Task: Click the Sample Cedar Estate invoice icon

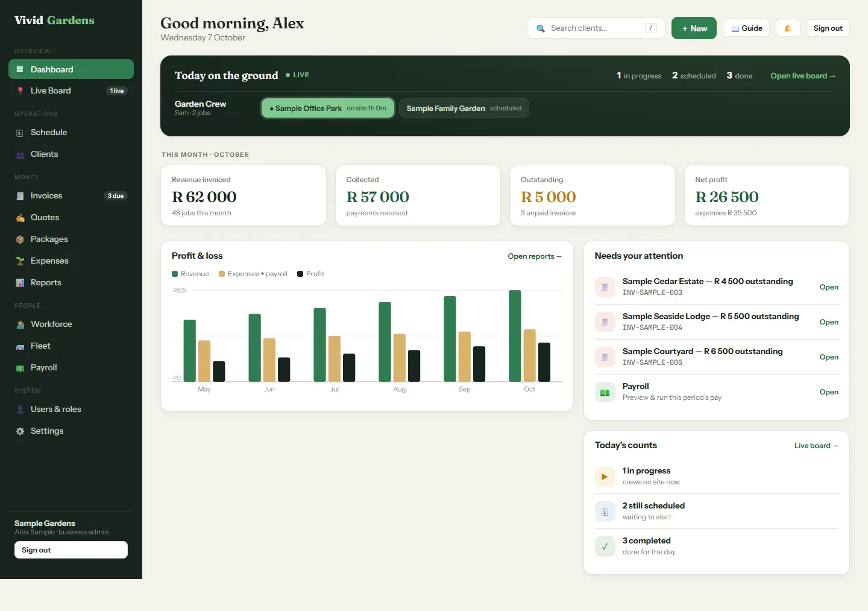Action: coord(605,287)
